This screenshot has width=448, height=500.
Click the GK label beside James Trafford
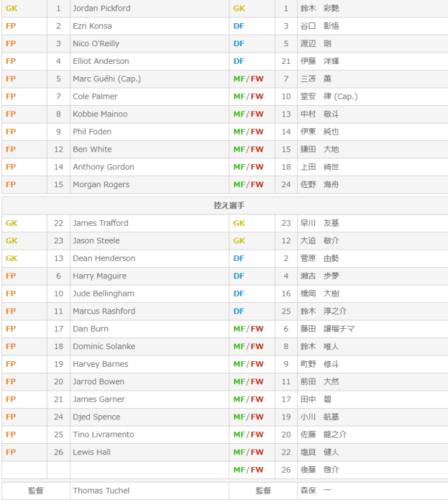tap(11, 223)
